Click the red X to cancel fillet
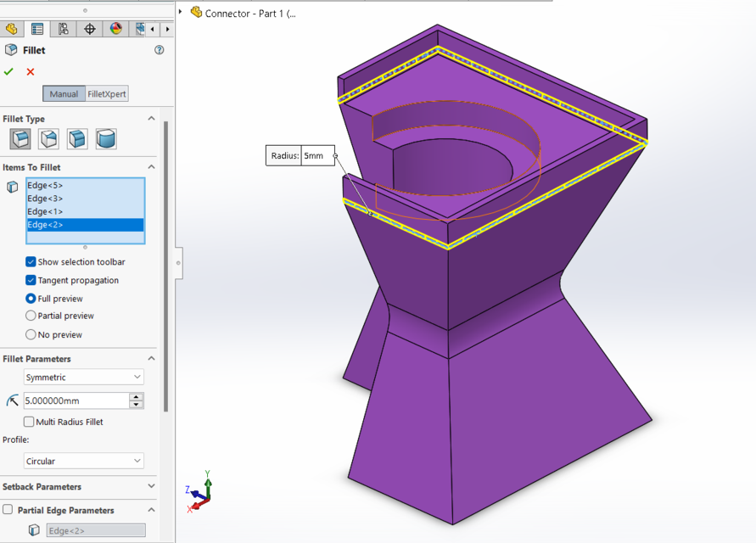Screen dimensions: 756x543 click(30, 71)
